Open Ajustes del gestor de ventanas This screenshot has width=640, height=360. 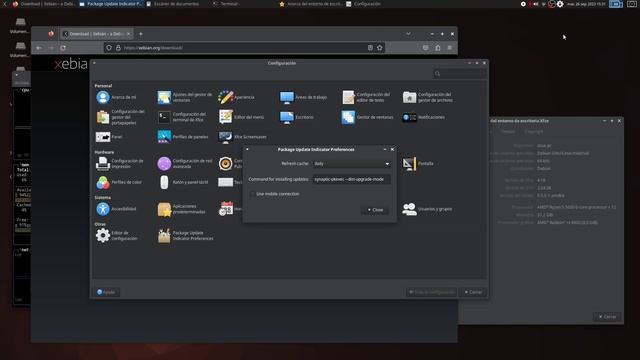pyautogui.click(x=185, y=97)
